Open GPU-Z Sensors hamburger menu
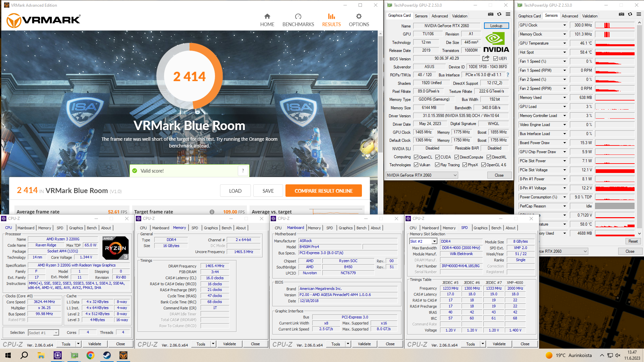644x362 pixels. point(639,14)
